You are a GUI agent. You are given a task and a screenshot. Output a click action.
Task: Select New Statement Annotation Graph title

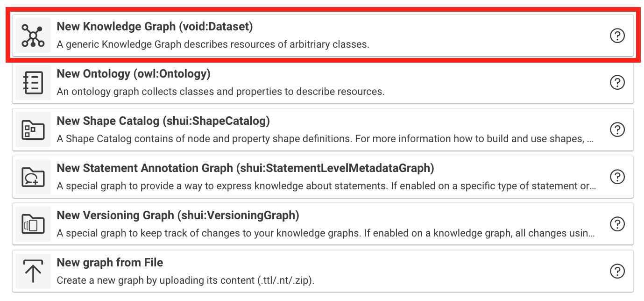pyautogui.click(x=245, y=168)
